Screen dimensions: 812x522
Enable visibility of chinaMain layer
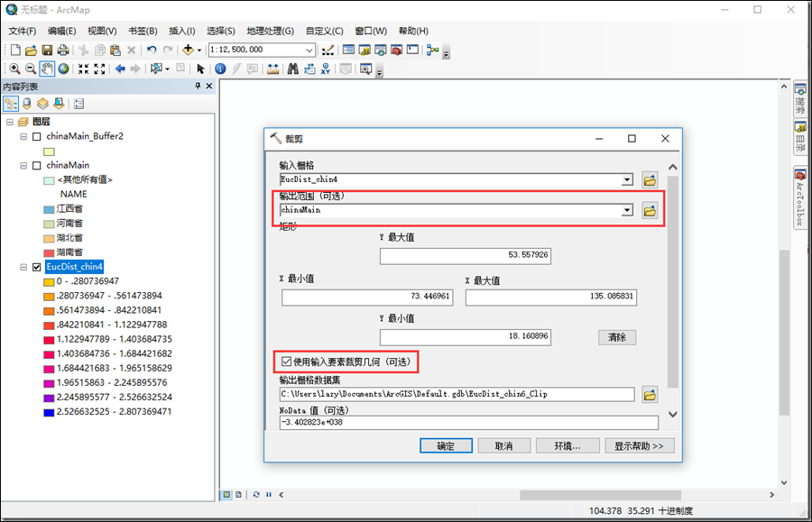[36, 165]
